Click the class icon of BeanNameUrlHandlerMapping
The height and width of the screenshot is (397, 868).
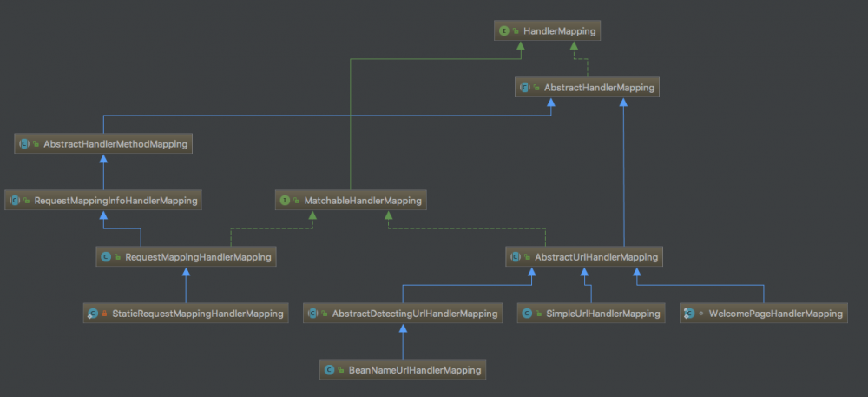(329, 369)
